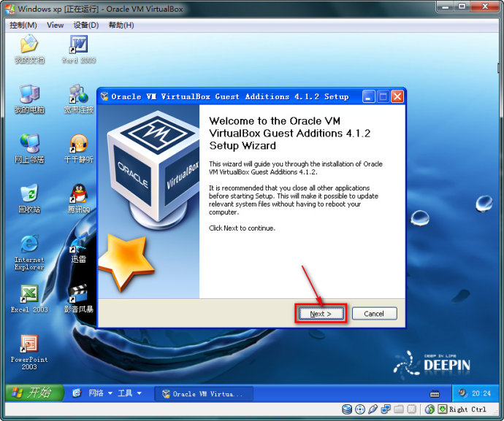Click the optical disc status icon
The height and width of the screenshot is (421, 504).
point(360,409)
